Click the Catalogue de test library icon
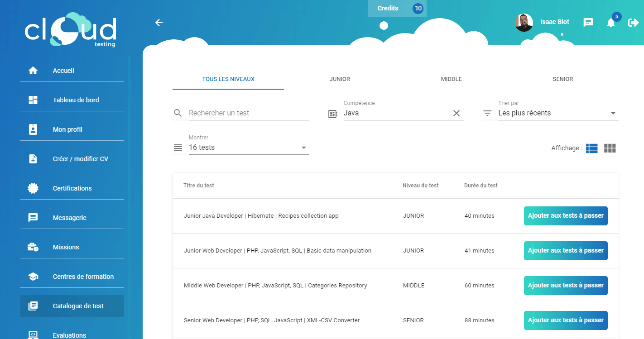The image size is (644, 339). click(33, 306)
